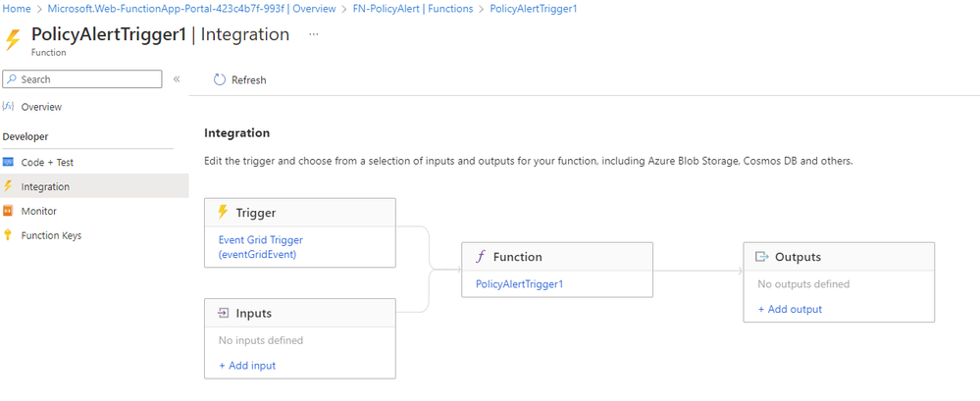The height and width of the screenshot is (401, 980).
Task: Focus the sidebar Search field
Action: pos(82,79)
